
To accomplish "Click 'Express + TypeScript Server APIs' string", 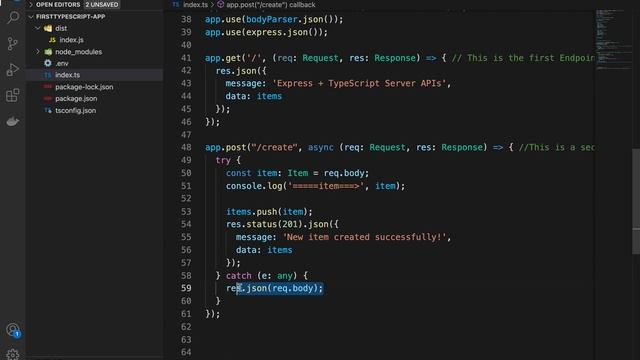I will (x=359, y=83).
